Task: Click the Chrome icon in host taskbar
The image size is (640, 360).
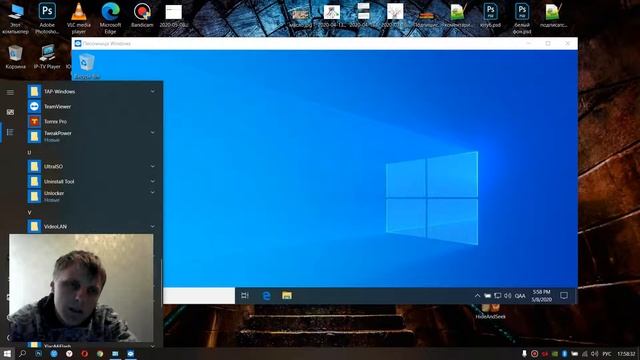Action: [100, 353]
